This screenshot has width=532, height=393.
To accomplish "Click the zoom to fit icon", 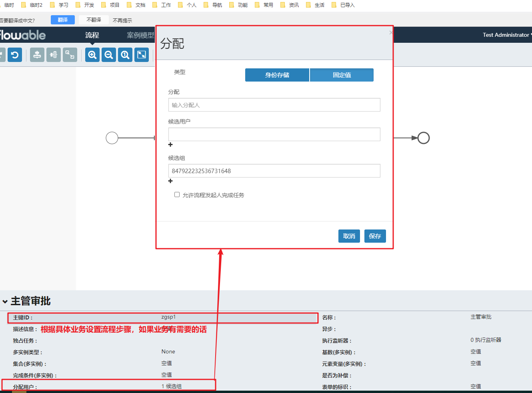I will 142,55.
